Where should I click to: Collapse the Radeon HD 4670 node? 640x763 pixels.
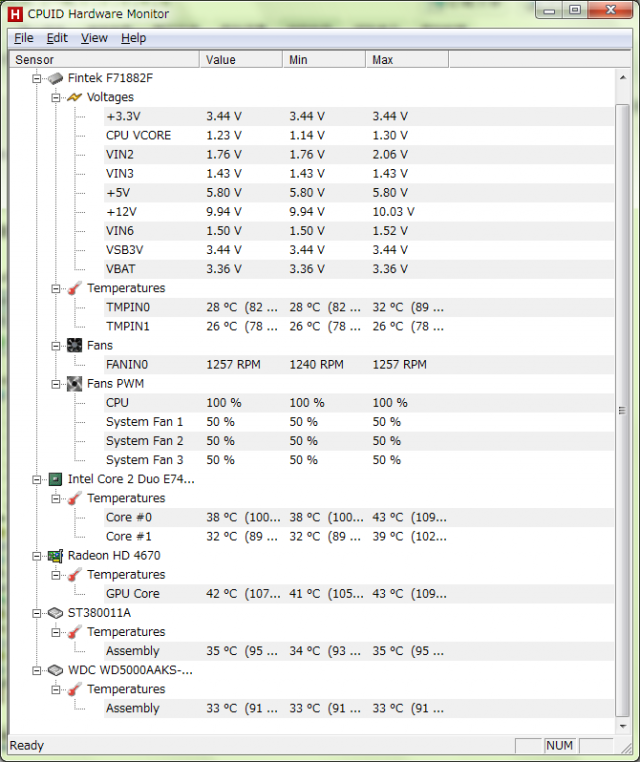[x=37, y=556]
